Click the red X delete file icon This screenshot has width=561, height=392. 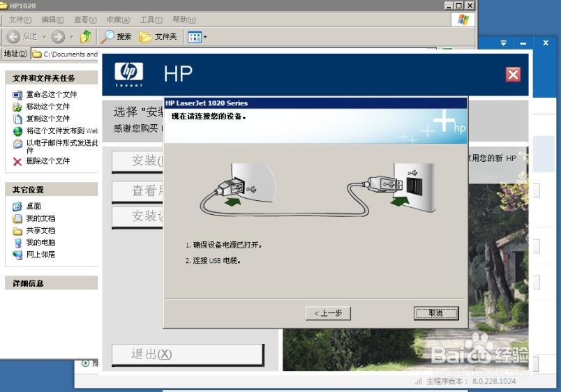tap(17, 162)
